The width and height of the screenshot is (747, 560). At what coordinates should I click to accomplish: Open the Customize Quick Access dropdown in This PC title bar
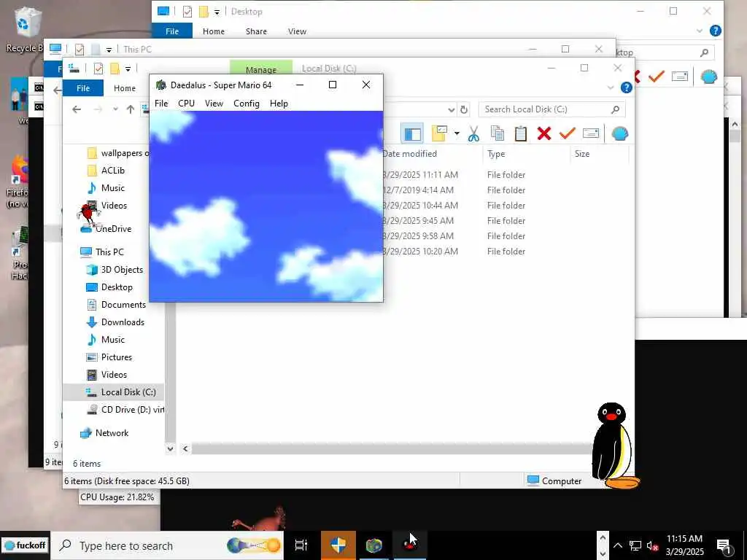pos(109,50)
